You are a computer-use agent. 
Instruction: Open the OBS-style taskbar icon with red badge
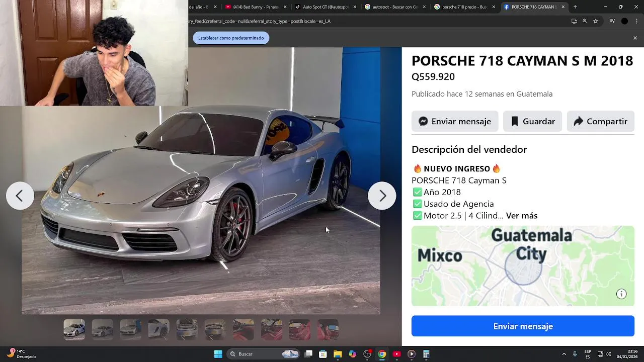pos(367,354)
